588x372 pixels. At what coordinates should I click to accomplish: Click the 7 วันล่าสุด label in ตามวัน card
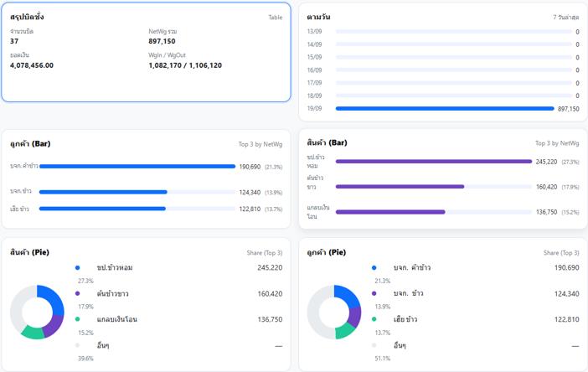pos(565,18)
